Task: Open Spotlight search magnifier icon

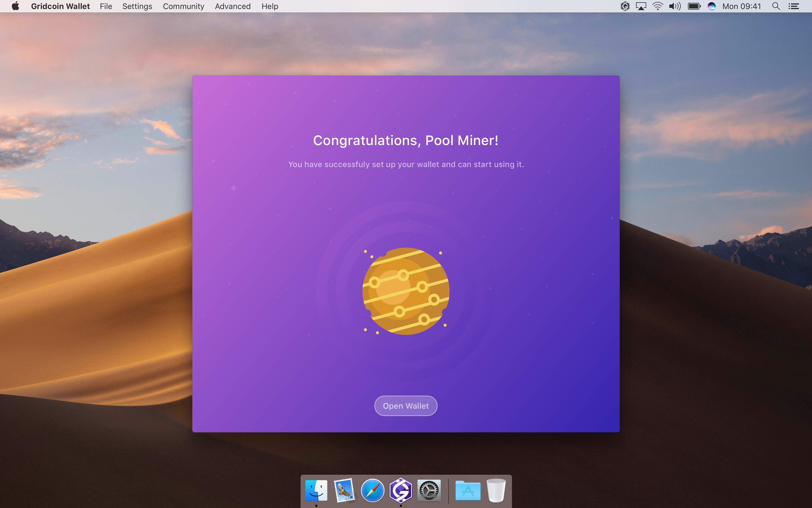Action: (776, 6)
